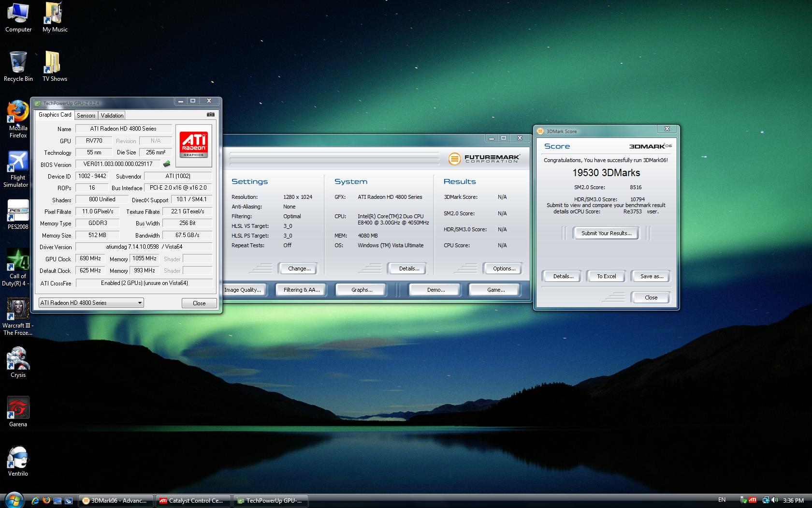
Task: Export score with To Excel button
Action: 606,276
